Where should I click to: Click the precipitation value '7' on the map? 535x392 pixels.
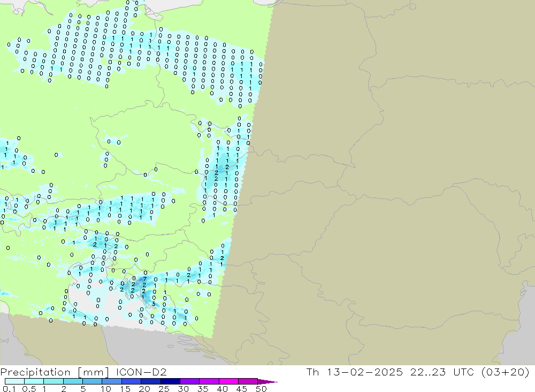click(x=145, y=279)
